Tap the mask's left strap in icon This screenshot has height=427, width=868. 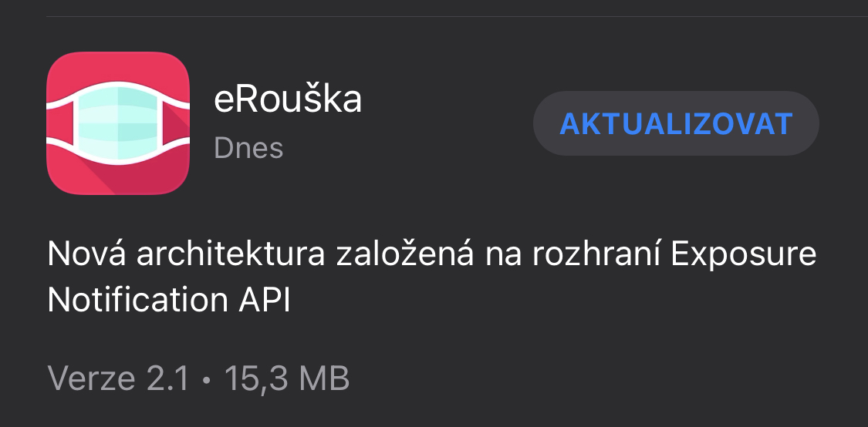click(59, 123)
